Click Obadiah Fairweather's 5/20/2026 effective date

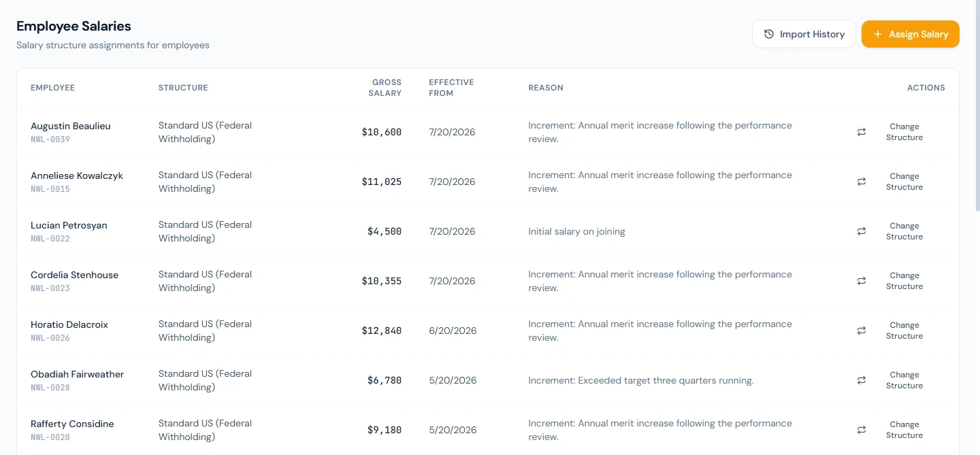pyautogui.click(x=452, y=380)
